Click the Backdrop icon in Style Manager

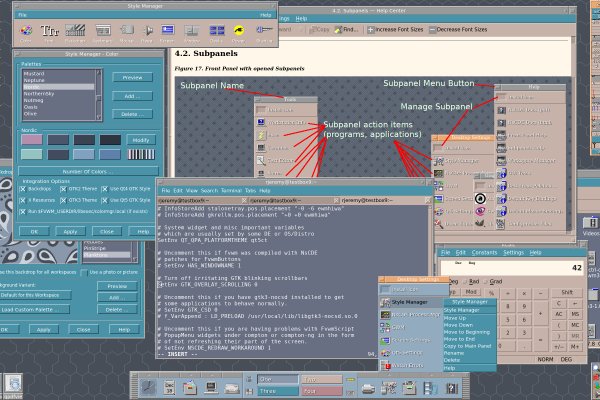pyautogui.click(x=74, y=32)
